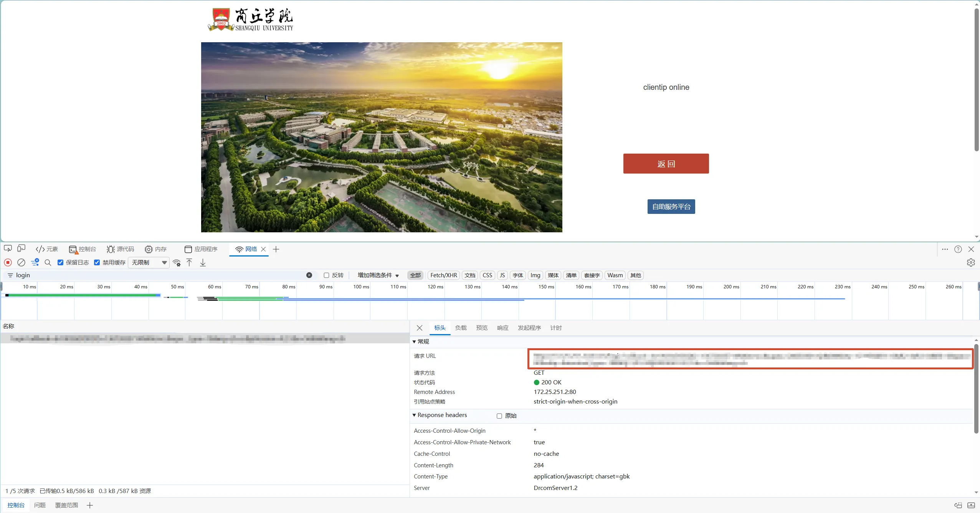Open the network conditions wifi icon
This screenshot has height=513, width=980.
(177, 263)
